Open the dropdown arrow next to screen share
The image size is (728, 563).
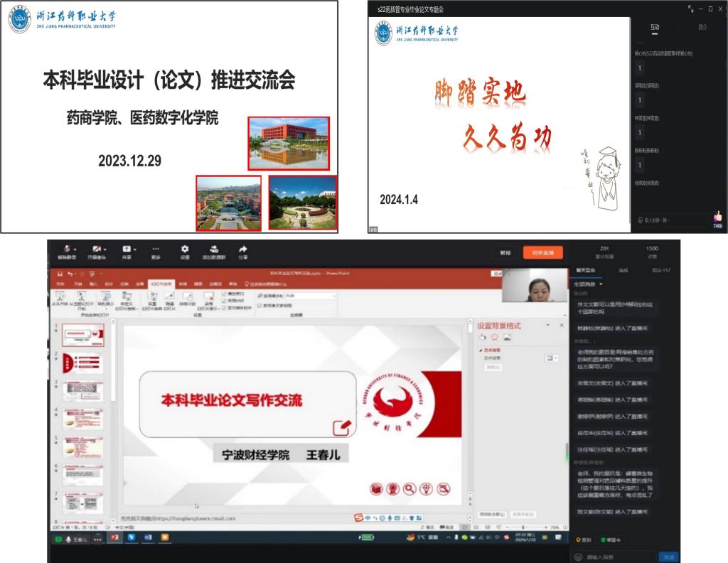click(134, 250)
